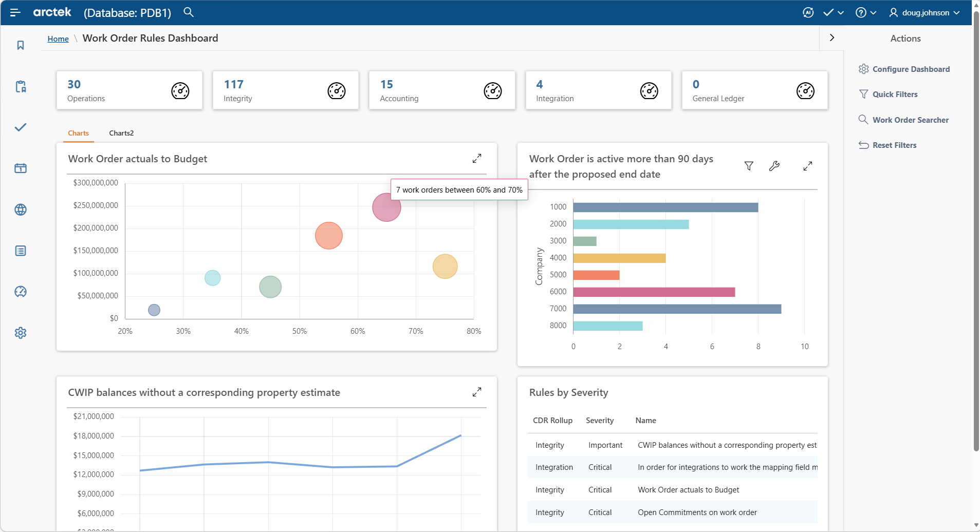Viewport: 980px width, 532px height.
Task: Open Work Order Searcher
Action: click(x=903, y=120)
